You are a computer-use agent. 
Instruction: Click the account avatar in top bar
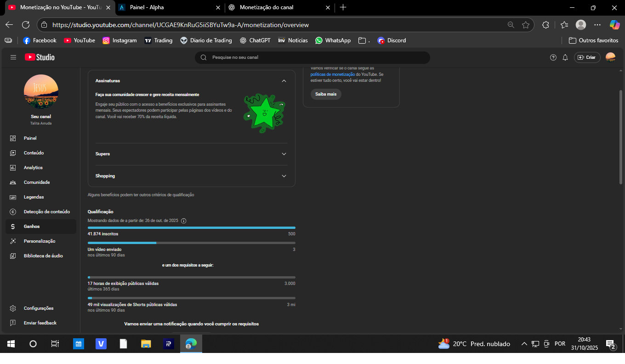610,57
